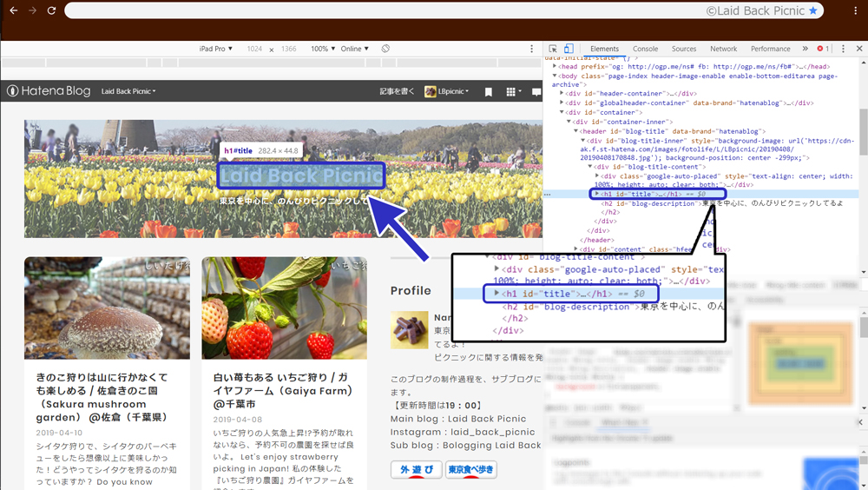
Task: Open DevTools customize three-dot menu
Action: tap(843, 49)
